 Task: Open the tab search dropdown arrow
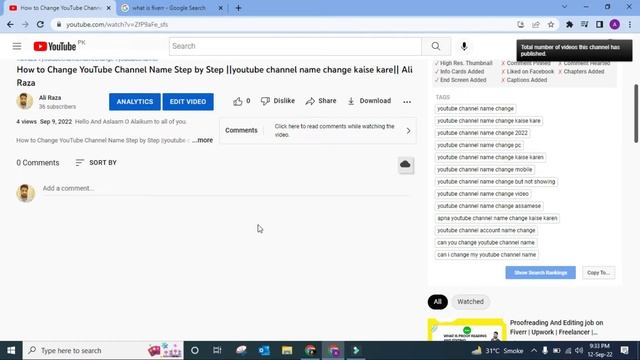coord(564,7)
